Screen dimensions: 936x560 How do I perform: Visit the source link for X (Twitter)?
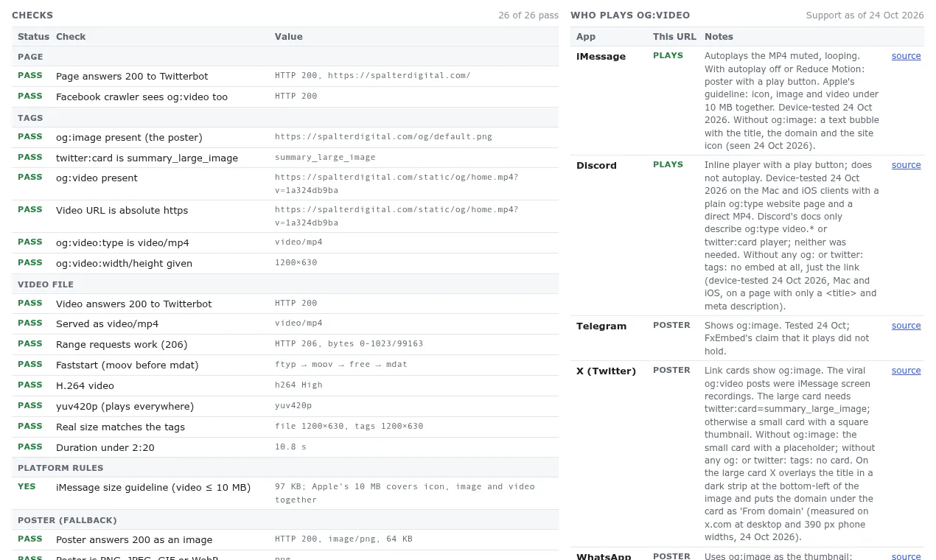pos(906,371)
